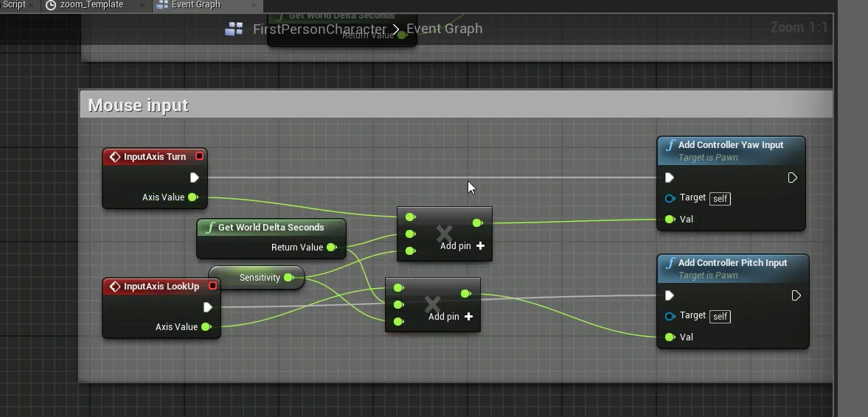
Task: Click the InputAxis Turn event diamond icon
Action: point(114,157)
